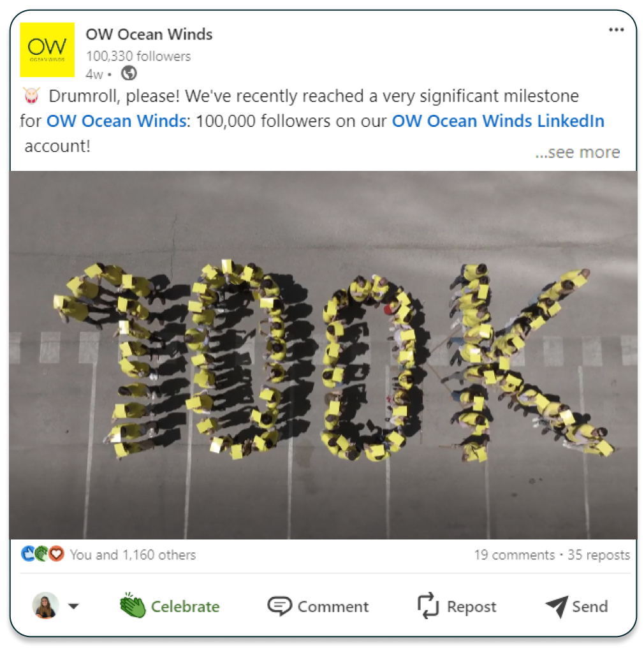Viewport: 644px width, 653px height.
Task: Open the three-dot post options menu
Action: pyautogui.click(x=616, y=29)
